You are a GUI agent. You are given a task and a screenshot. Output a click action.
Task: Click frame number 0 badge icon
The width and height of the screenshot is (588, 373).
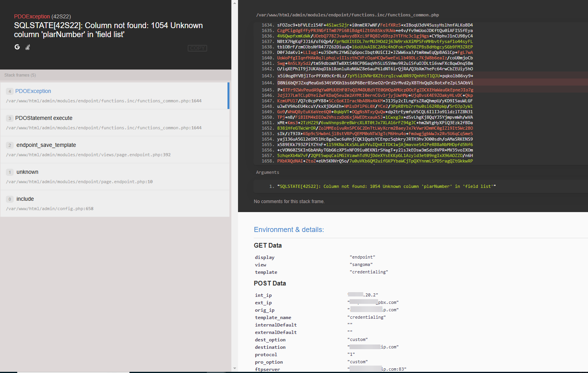click(10, 199)
